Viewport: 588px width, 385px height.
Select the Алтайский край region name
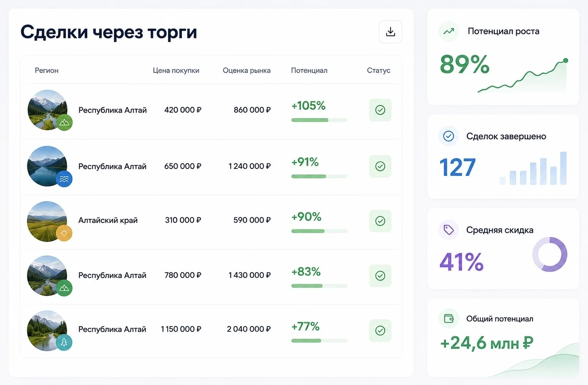pyautogui.click(x=108, y=220)
